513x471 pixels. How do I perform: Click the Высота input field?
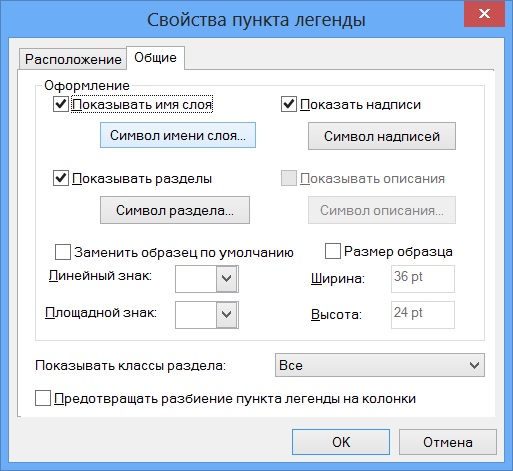tap(423, 315)
